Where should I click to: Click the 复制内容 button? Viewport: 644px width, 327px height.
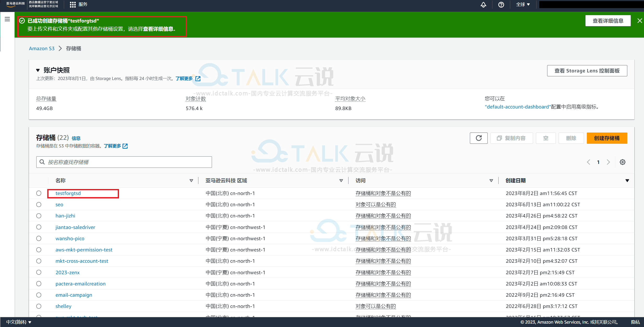pyautogui.click(x=511, y=138)
